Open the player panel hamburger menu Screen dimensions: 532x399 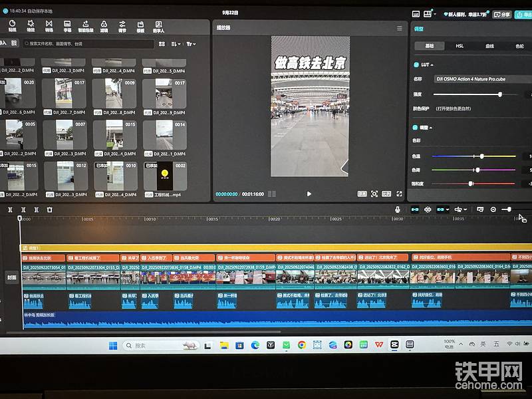pyautogui.click(x=400, y=28)
